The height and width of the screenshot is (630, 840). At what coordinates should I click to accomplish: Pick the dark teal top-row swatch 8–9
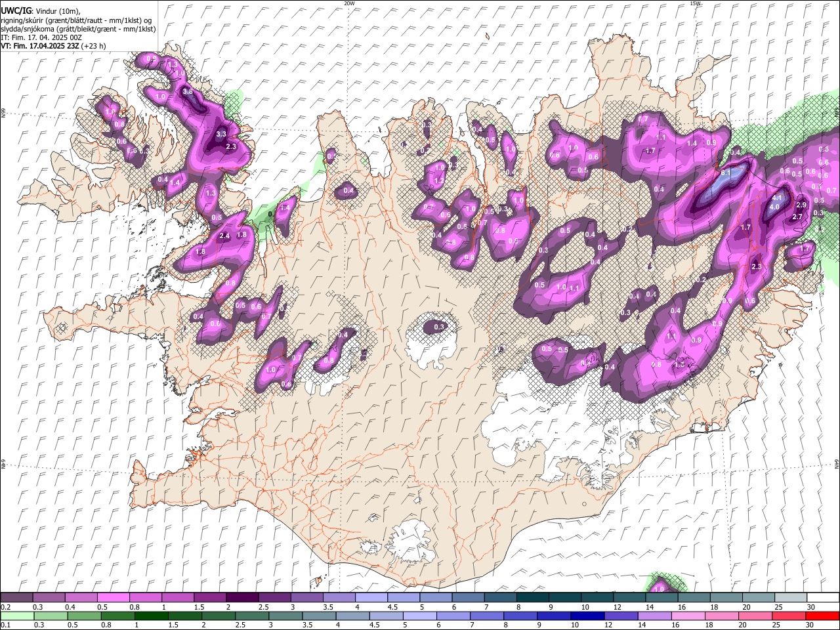[532, 597]
